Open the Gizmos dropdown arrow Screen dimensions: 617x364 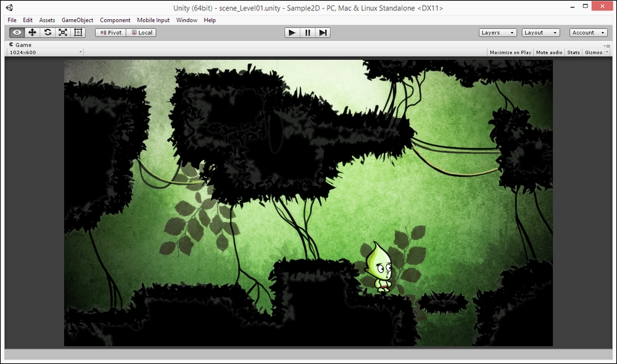tap(607, 52)
